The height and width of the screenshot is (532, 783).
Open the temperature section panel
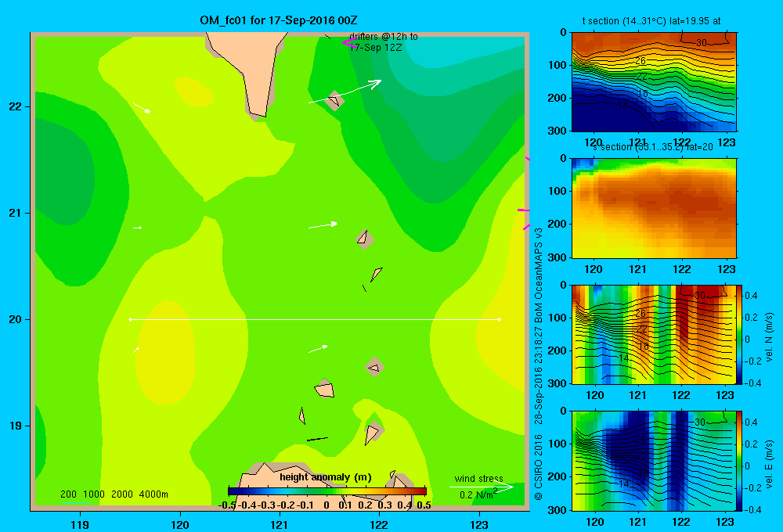[x=654, y=82]
